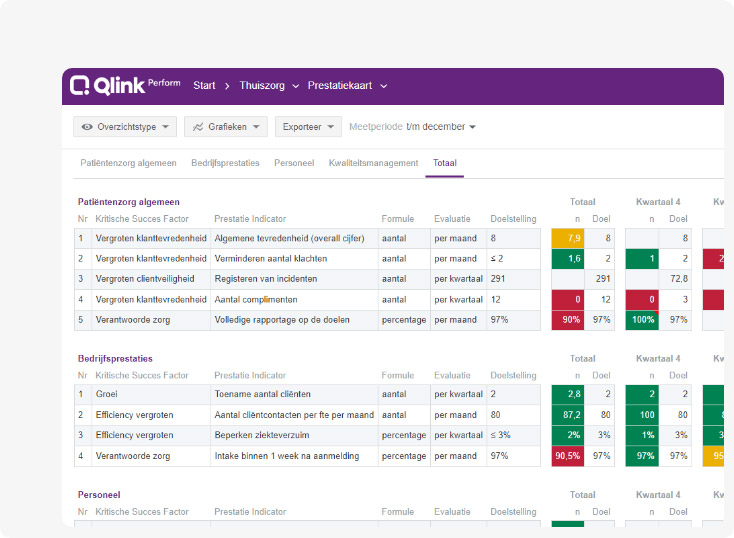Click the chart icon in Grafieken

coord(198,127)
